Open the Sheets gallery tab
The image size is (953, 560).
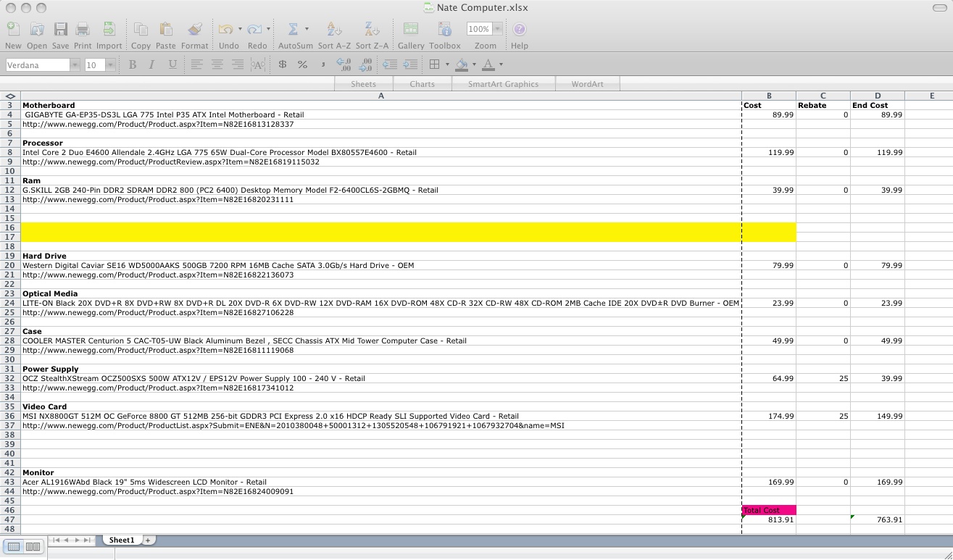pyautogui.click(x=363, y=84)
